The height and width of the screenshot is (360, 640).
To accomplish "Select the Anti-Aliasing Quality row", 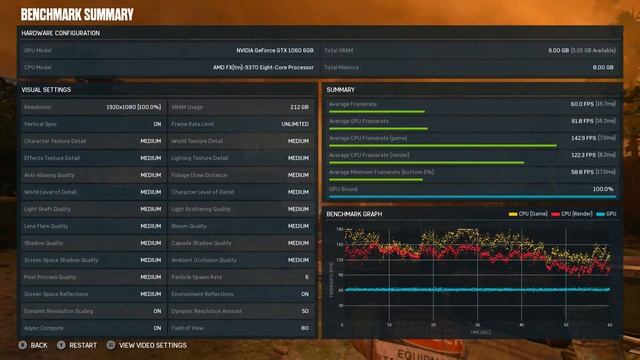I will (x=93, y=175).
